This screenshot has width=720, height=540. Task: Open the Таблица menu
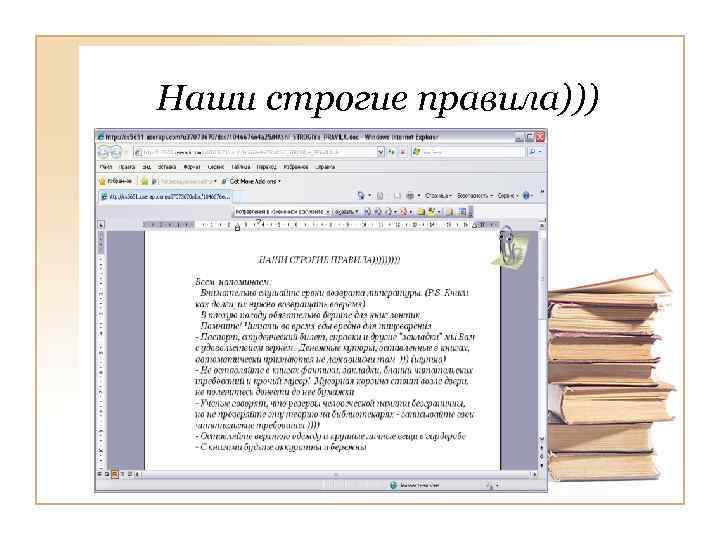241,167
